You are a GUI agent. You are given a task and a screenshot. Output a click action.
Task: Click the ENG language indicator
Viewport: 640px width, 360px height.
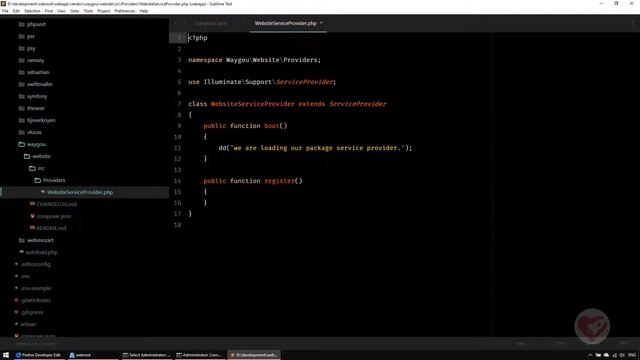632,355
